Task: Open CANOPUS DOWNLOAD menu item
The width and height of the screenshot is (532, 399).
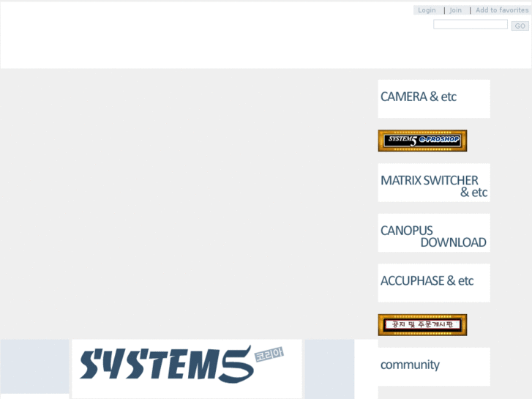Action: [434, 233]
